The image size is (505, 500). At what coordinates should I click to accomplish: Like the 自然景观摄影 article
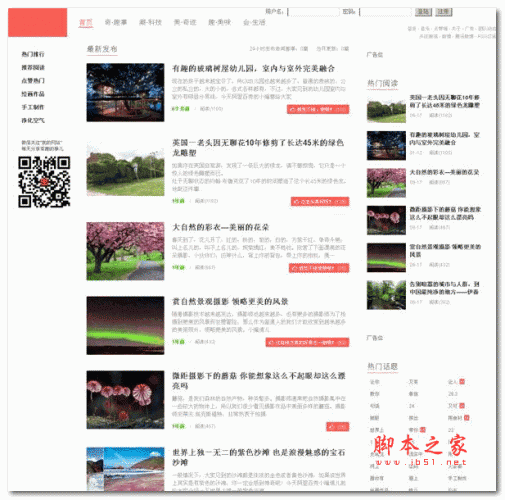click(x=307, y=342)
